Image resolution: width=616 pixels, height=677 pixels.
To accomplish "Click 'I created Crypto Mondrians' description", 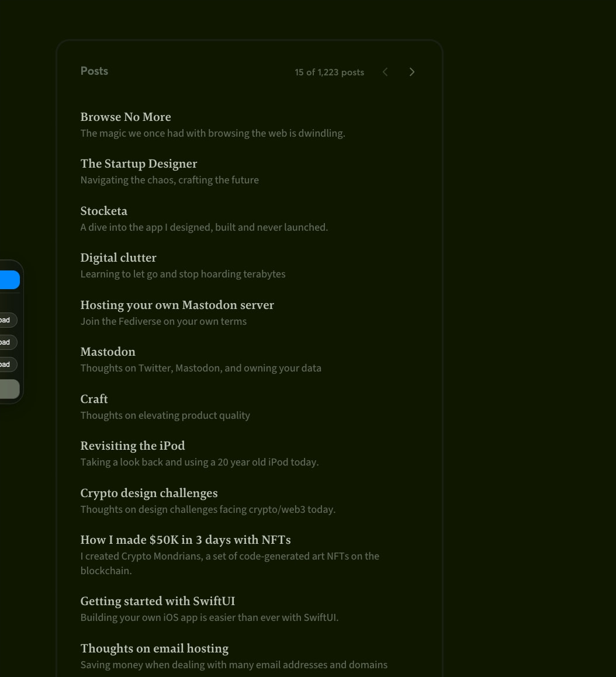I will click(x=230, y=564).
